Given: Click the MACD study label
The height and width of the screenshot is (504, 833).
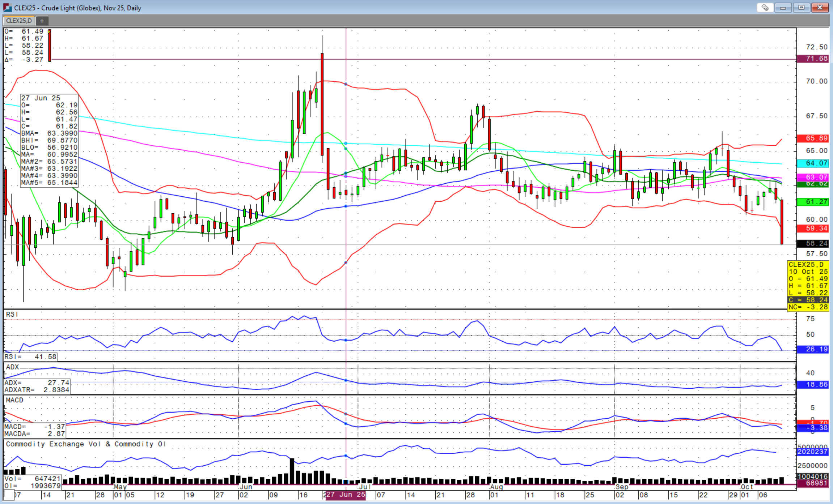Looking at the screenshot, I should (x=14, y=400).
